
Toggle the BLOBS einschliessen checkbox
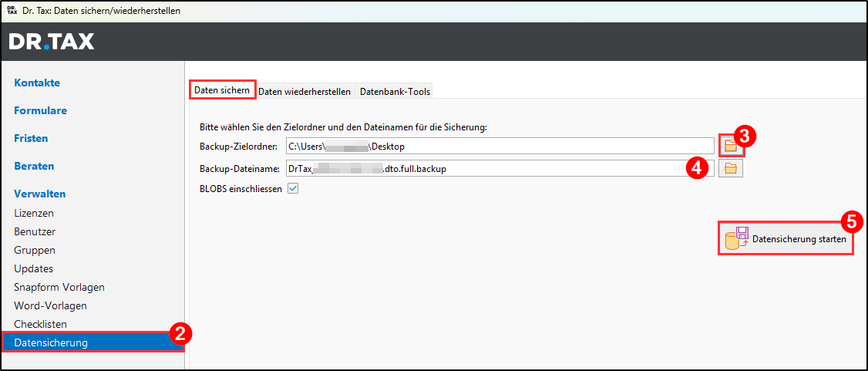[294, 189]
